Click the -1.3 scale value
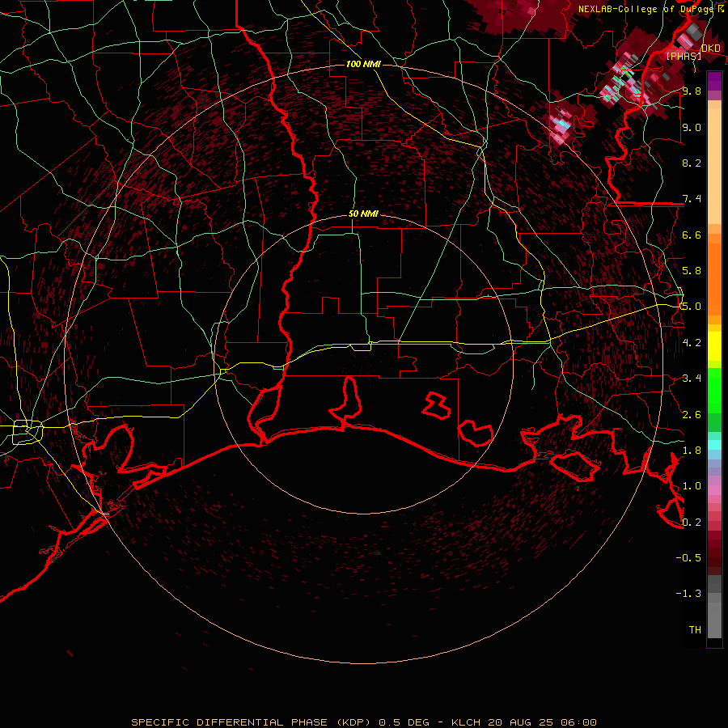 click(688, 594)
